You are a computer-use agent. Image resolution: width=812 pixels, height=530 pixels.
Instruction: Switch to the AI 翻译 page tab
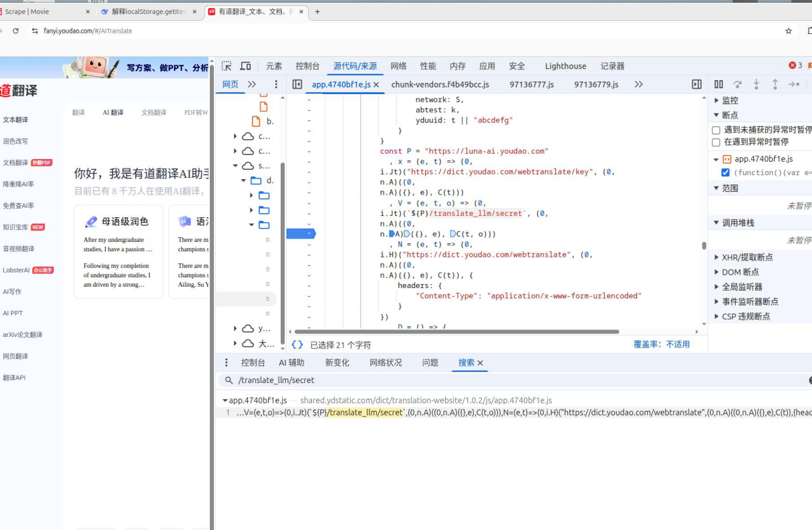[113, 112]
